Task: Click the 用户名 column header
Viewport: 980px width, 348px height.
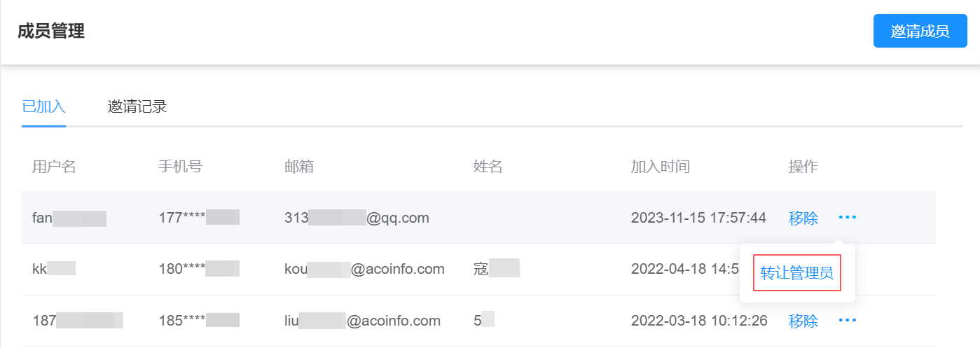Action: (x=54, y=167)
